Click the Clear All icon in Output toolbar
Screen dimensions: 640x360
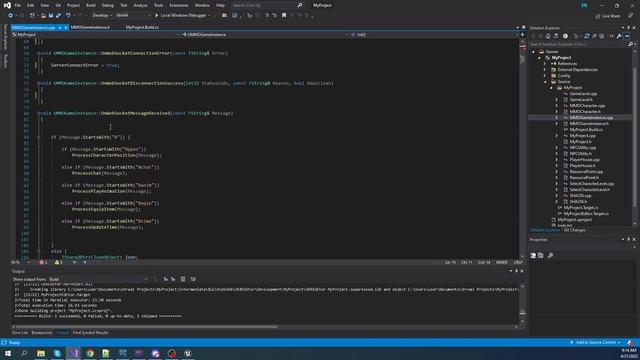(183, 279)
